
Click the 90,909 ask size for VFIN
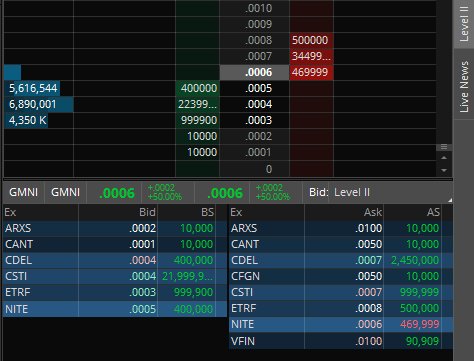[x=422, y=341]
